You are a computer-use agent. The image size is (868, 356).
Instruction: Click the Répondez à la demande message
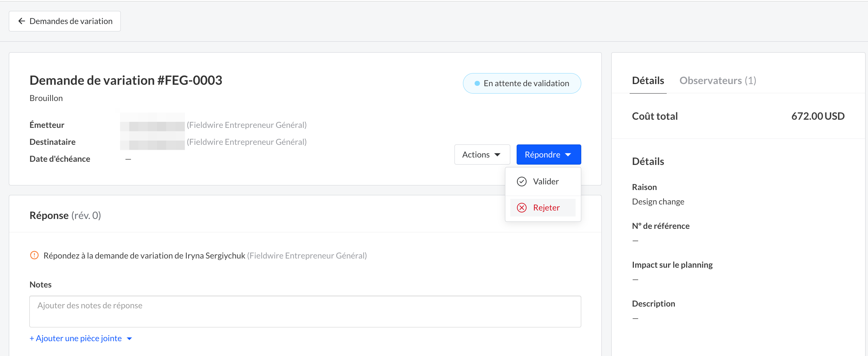205,256
